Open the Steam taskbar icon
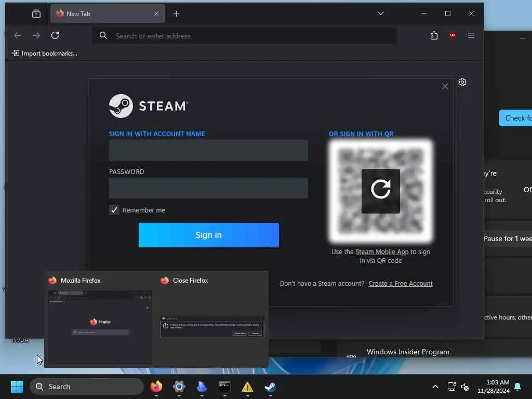 270,387
